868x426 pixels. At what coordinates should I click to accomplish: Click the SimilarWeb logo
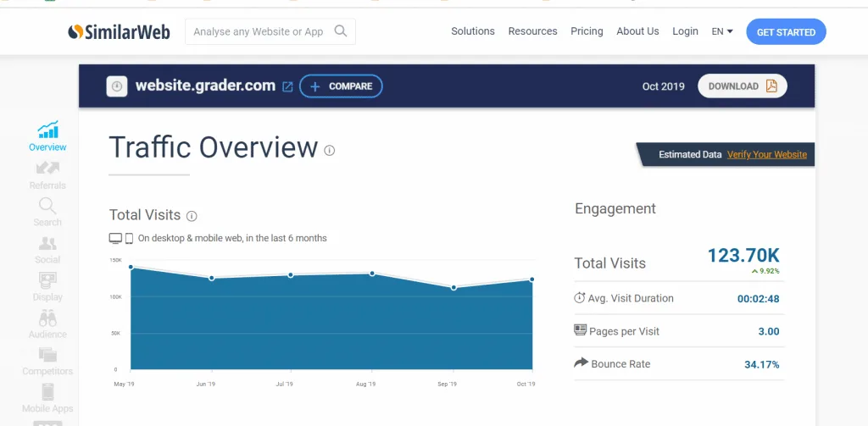[x=119, y=31]
